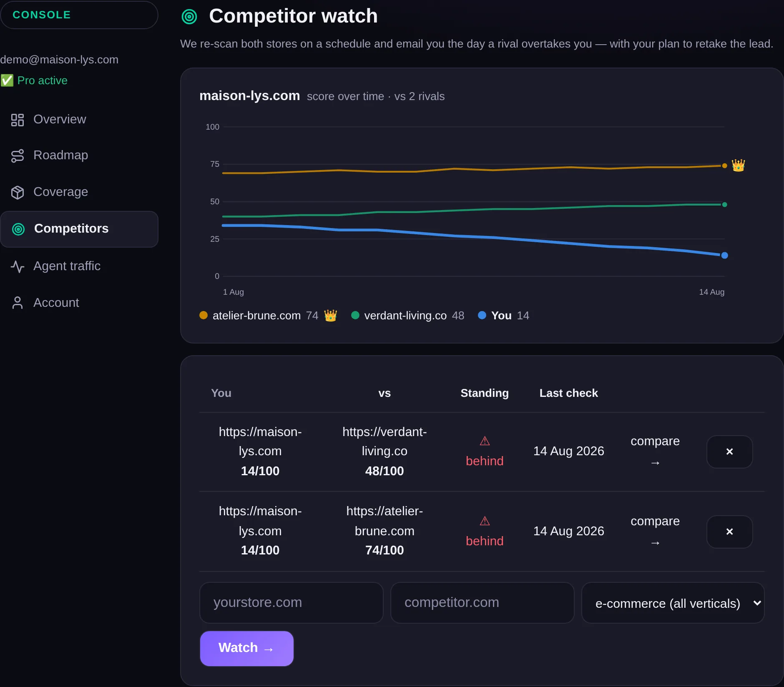Open the Overview grid icon
784x687 pixels.
click(18, 120)
